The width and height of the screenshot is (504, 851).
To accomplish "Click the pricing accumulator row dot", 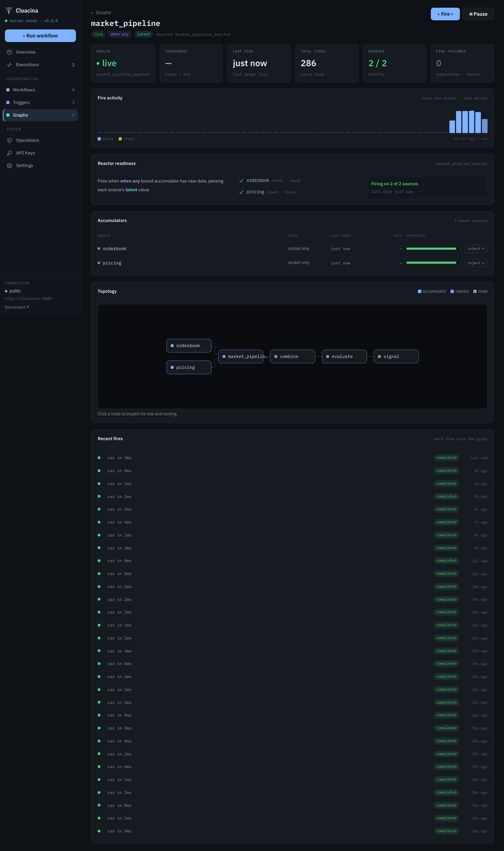I will pos(99,263).
